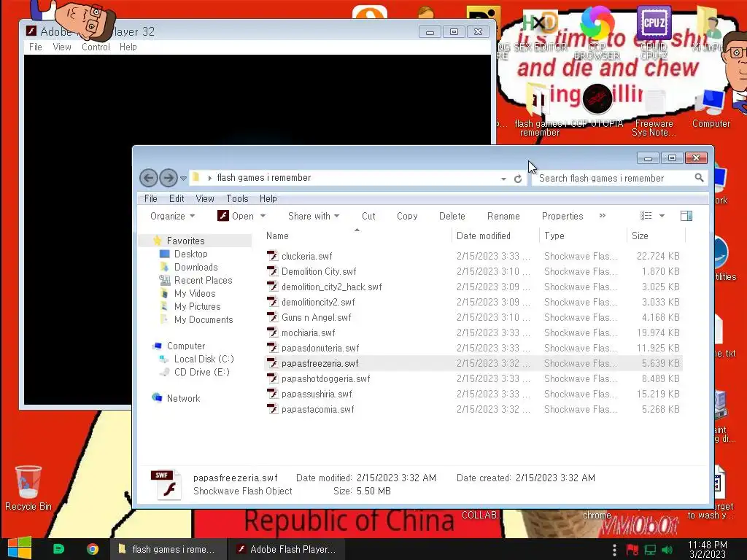This screenshot has height=560, width=747.
Task: Expand the Open button dropdown arrow
Action: pos(263,216)
